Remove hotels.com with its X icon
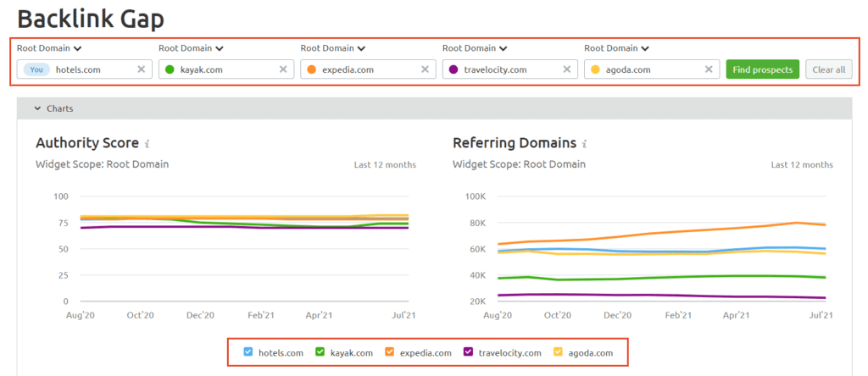868x376 pixels. 142,69
